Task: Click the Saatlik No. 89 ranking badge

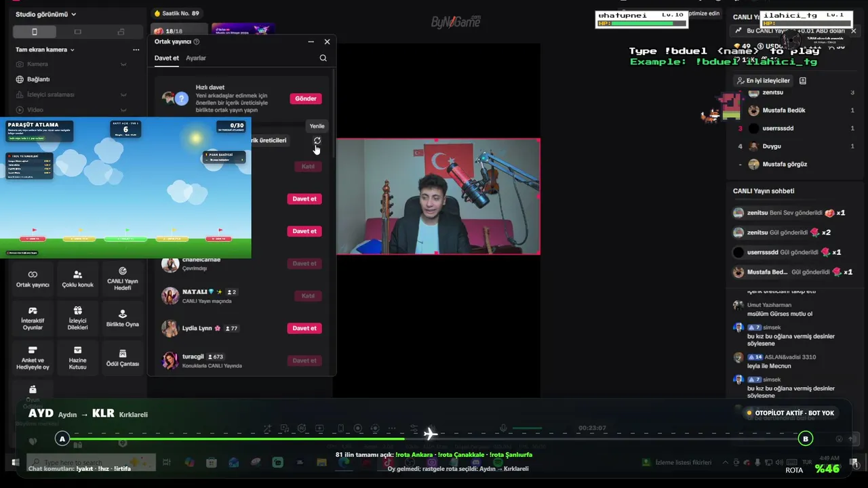Action: 176,14
